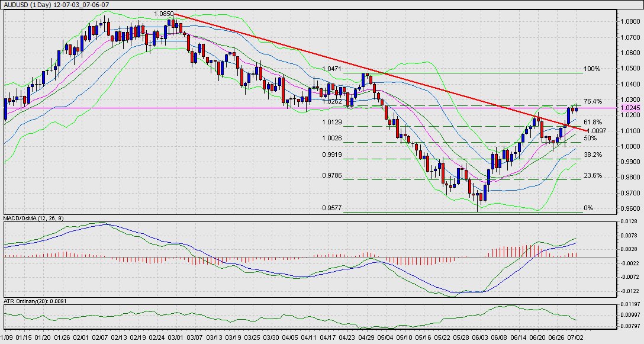The height and width of the screenshot is (344, 644).
Task: Click the AUDUSD (1 Day) chart title
Action: pyautogui.click(x=57, y=4)
